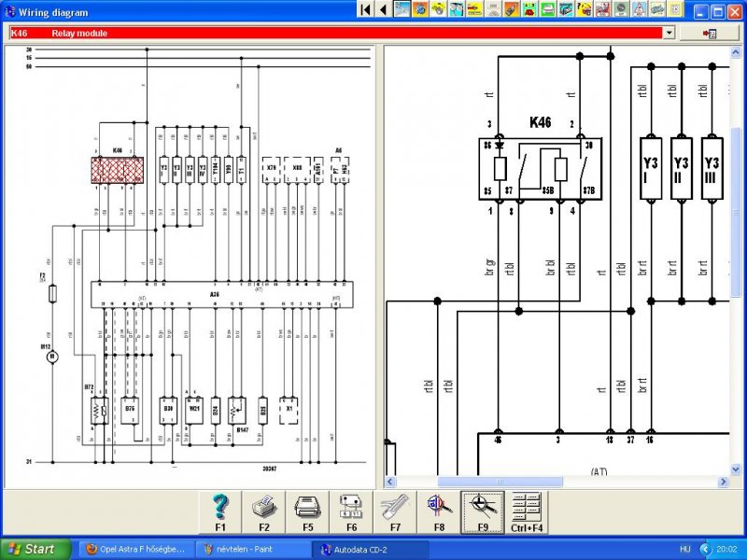The height and width of the screenshot is (560, 747).
Task: Click the red K46 Relay module selector field
Action: pyautogui.click(x=336, y=33)
